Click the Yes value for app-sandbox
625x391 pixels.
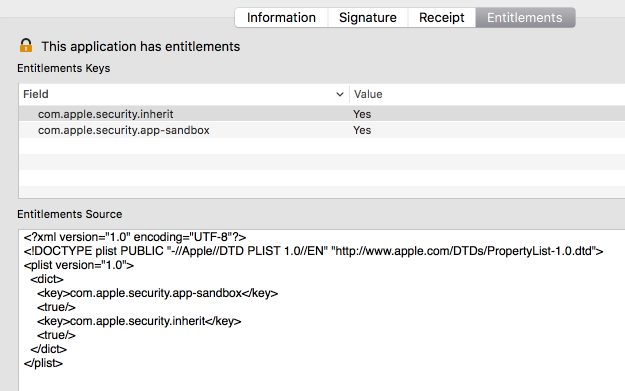tap(362, 130)
